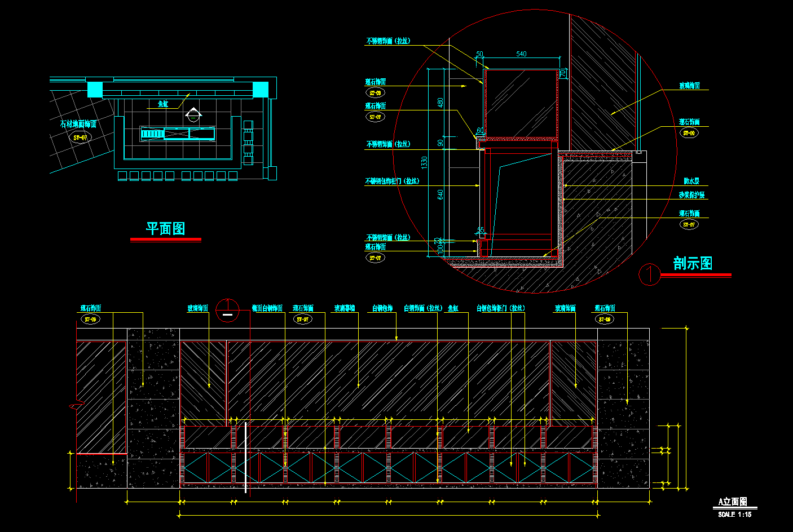Click the 1330 vertical dimension text
Viewport: 793px width, 532px height.
point(425,162)
